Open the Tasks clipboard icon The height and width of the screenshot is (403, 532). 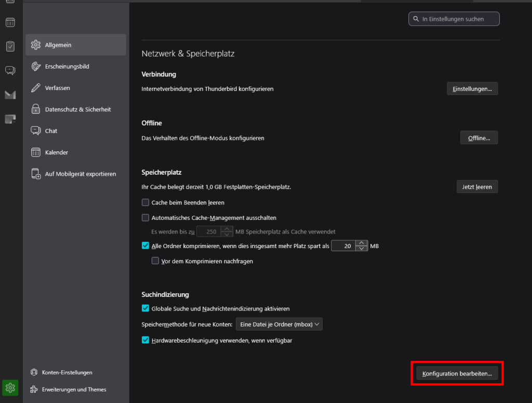(10, 46)
